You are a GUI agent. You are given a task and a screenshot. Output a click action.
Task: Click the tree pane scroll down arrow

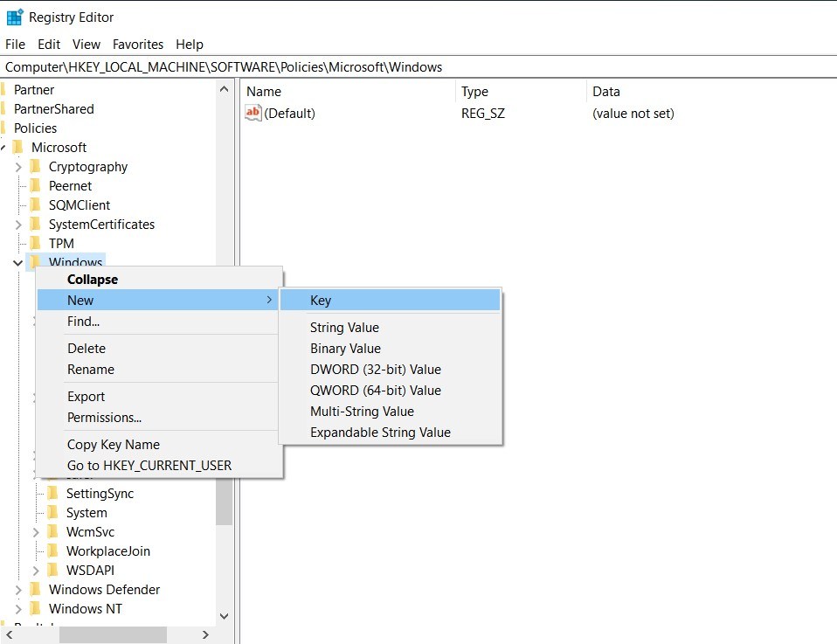(224, 616)
